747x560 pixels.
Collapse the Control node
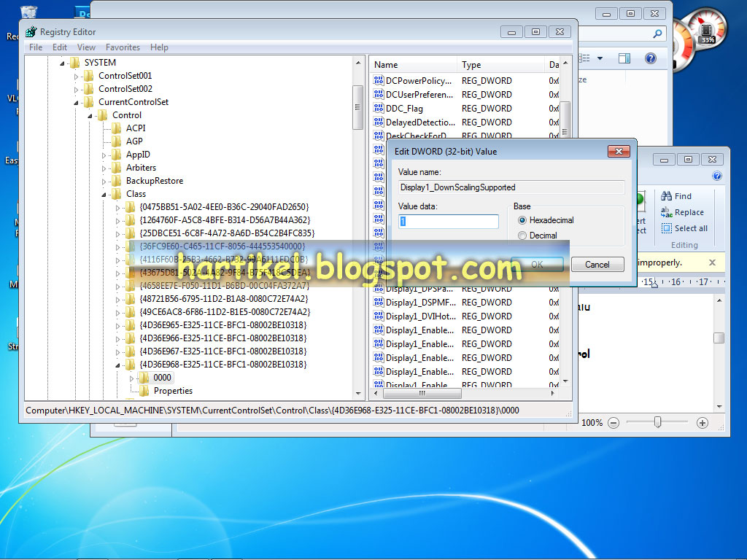tap(90, 116)
